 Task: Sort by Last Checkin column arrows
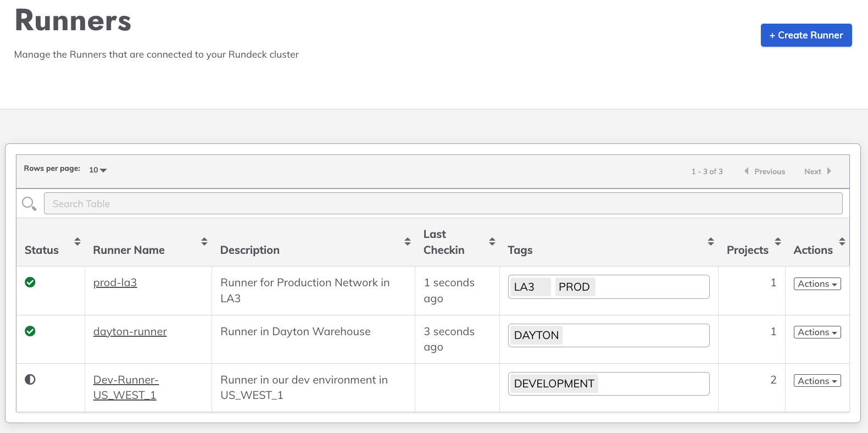[492, 242]
